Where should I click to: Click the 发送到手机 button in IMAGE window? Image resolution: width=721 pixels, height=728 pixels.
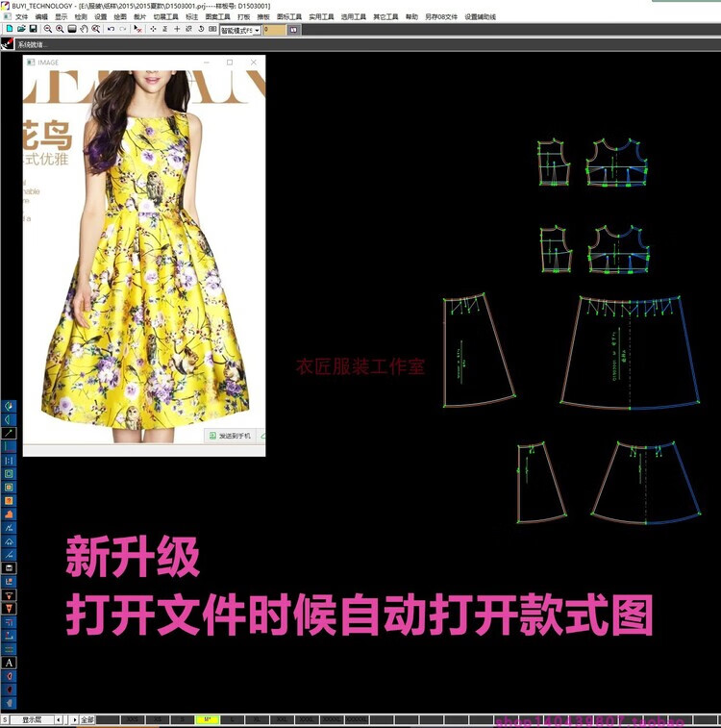point(230,436)
